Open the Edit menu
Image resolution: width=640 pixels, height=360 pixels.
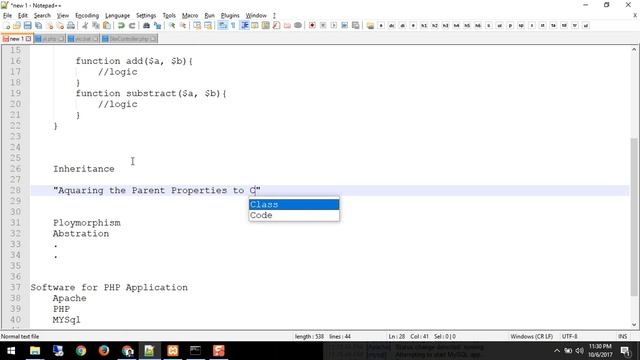pos(23,16)
